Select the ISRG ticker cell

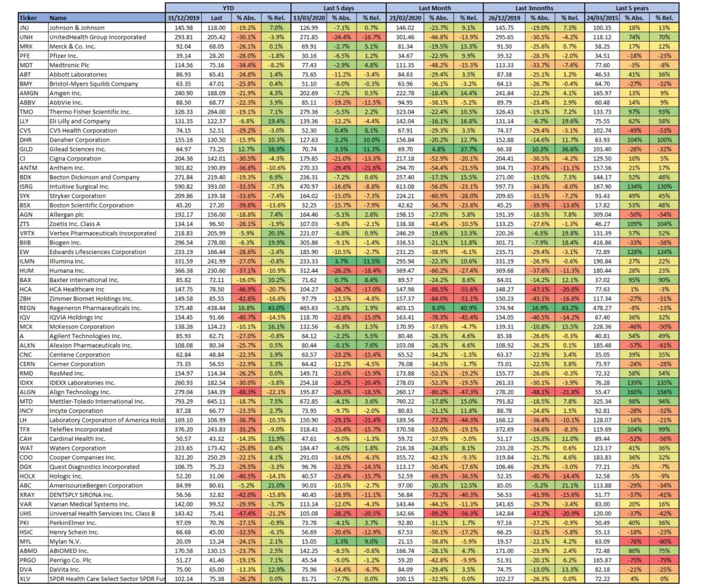(33, 187)
